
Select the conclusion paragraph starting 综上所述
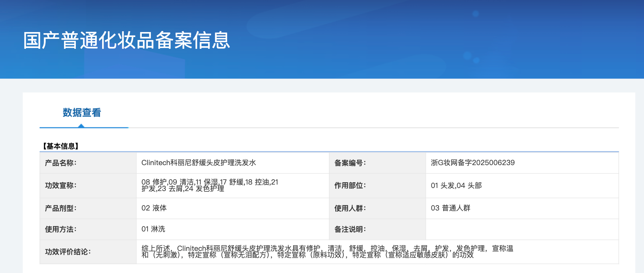tap(327, 252)
